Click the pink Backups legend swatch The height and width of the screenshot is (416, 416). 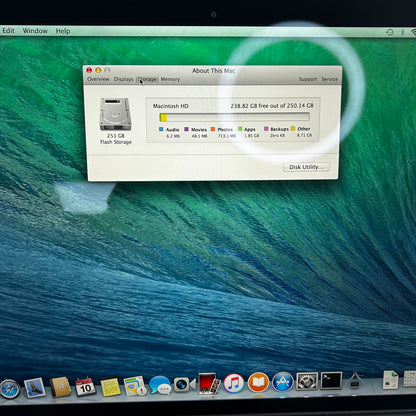[266, 129]
